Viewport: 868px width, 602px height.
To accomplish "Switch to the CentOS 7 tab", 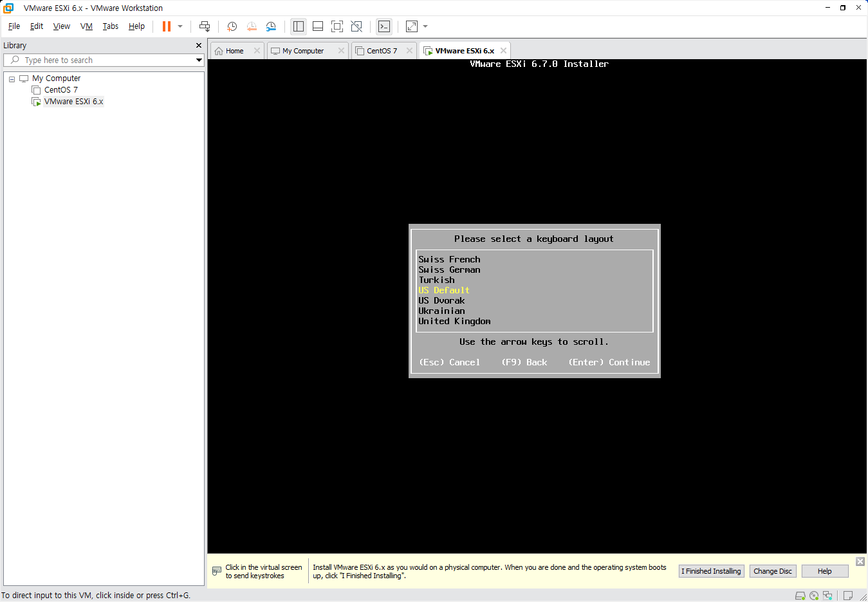I will pos(382,51).
